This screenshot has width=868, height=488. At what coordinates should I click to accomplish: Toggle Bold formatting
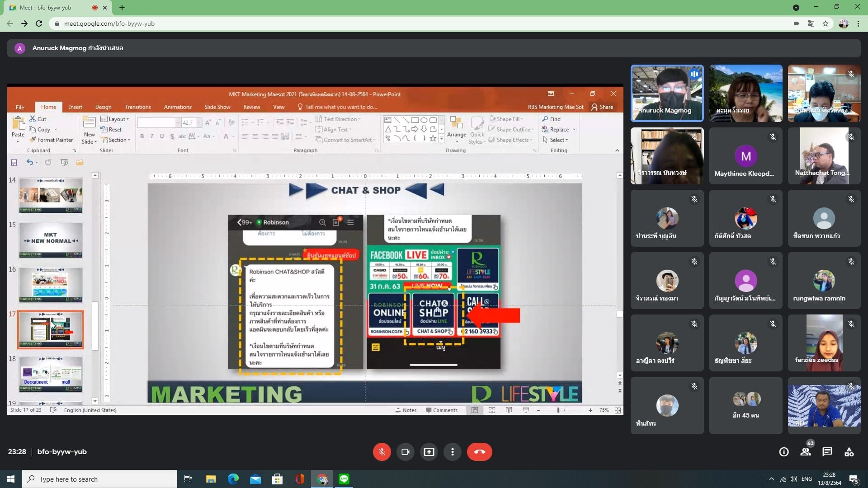(142, 136)
